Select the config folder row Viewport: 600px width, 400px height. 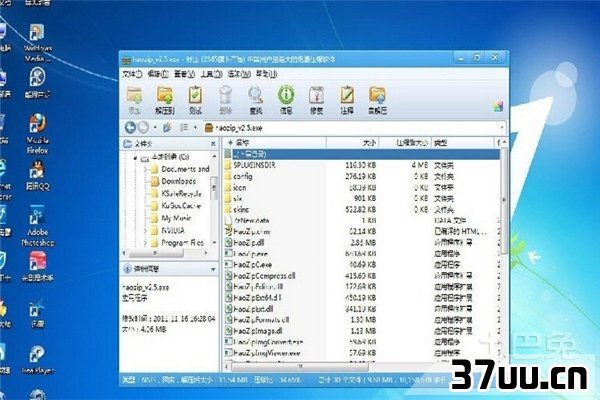click(362, 176)
